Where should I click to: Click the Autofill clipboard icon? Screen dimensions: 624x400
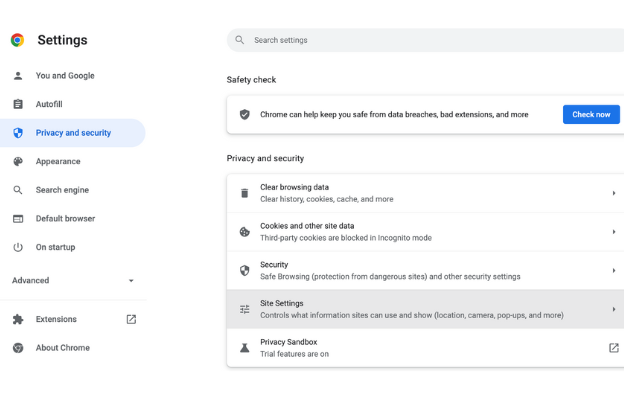(x=18, y=104)
